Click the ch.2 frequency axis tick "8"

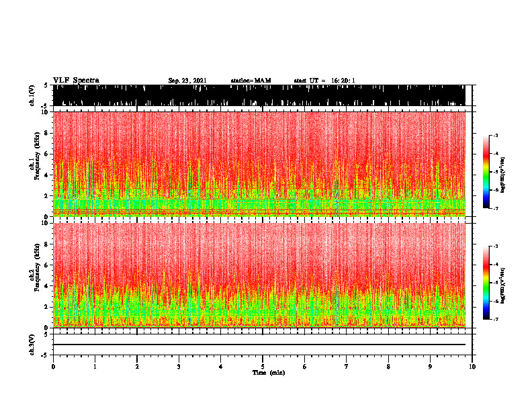47,244
